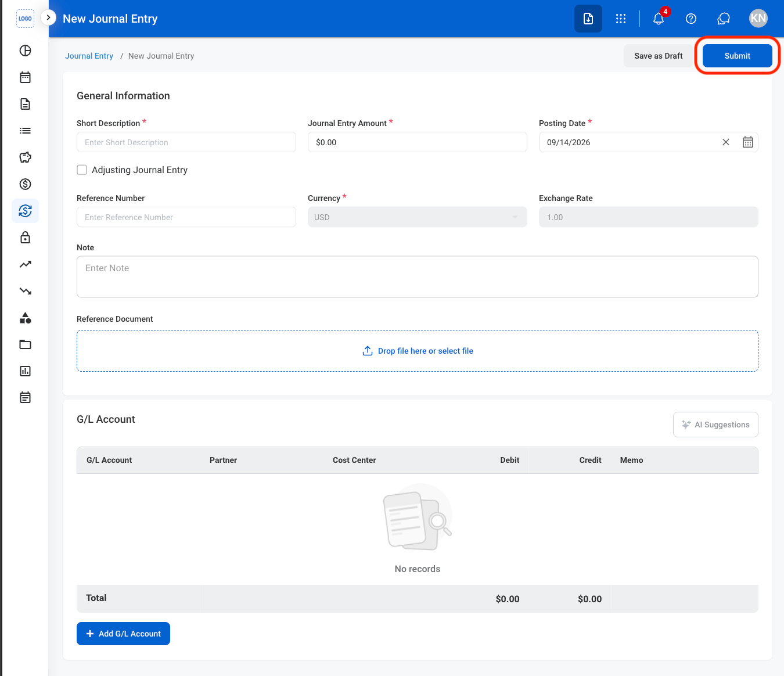Viewport: 784px width, 676px height.
Task: Click the Cost Center column header
Action: [x=354, y=460]
